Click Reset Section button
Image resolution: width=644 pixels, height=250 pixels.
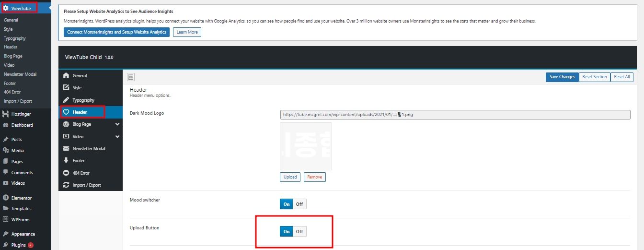(x=595, y=77)
